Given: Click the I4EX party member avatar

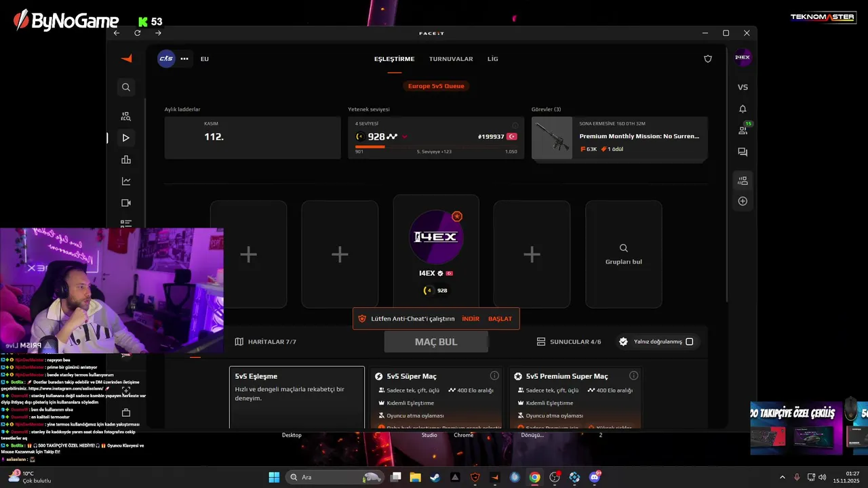Looking at the screenshot, I should [436, 237].
